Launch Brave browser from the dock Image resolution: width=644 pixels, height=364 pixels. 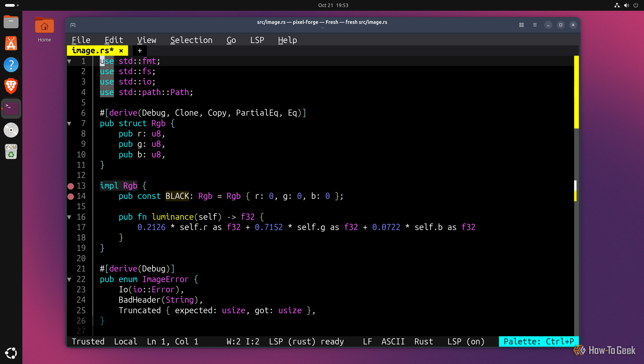[x=11, y=86]
